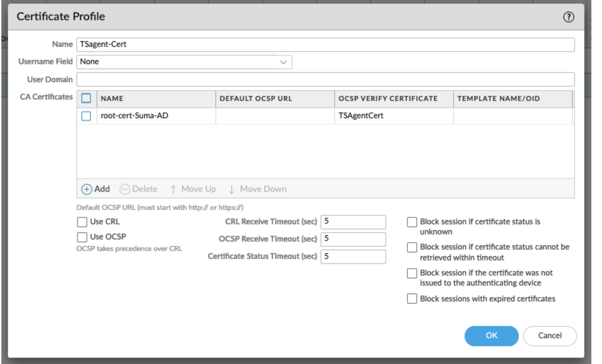Click OK to save the profile

491,336
